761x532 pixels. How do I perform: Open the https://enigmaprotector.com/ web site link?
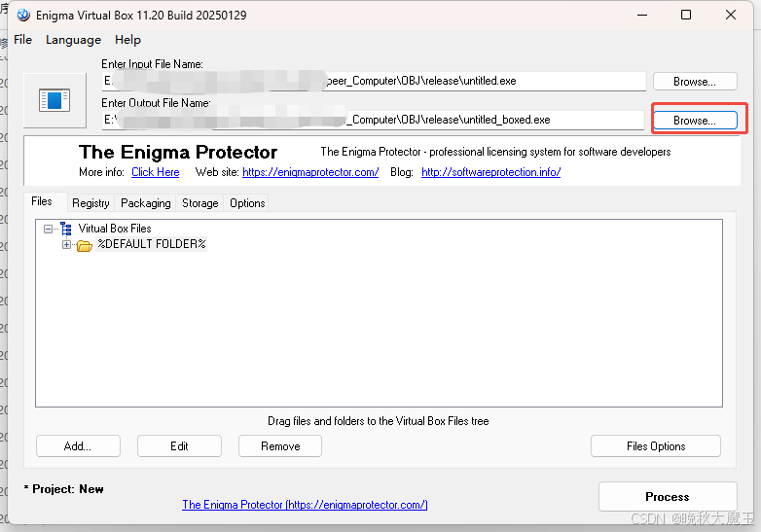click(x=310, y=172)
